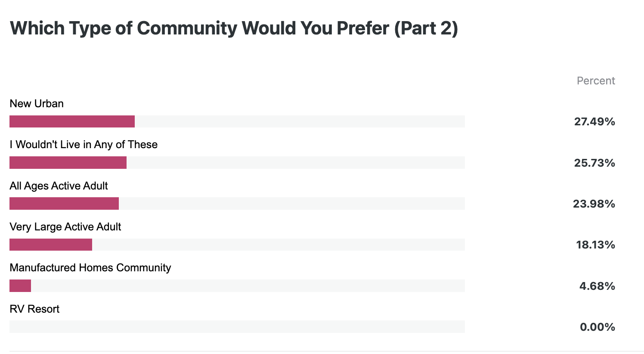Click the Percent column header
The height and width of the screenshot is (354, 644).
point(596,81)
